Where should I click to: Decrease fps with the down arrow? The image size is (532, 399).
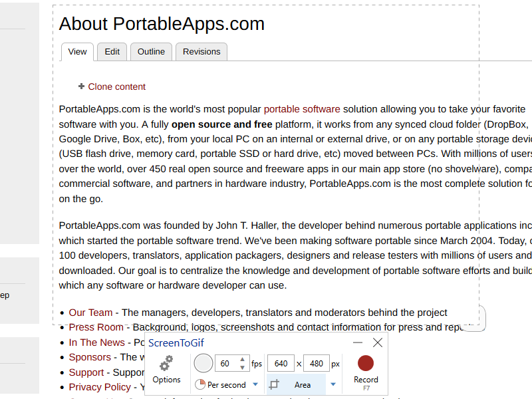(x=244, y=368)
